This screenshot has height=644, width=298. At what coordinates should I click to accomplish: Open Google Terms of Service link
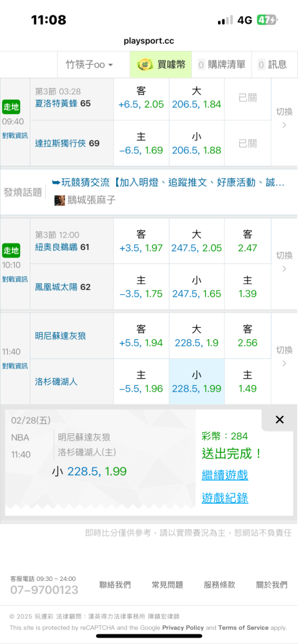pyautogui.click(x=243, y=627)
